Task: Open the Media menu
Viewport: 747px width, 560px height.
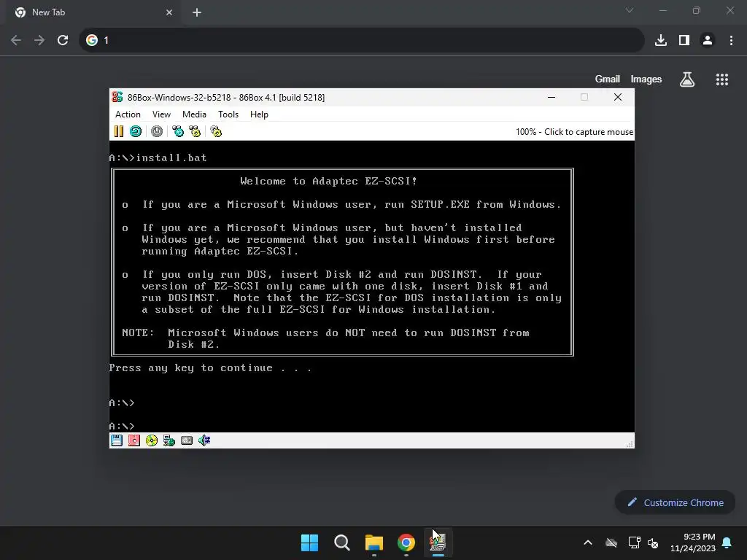Action: [194, 114]
